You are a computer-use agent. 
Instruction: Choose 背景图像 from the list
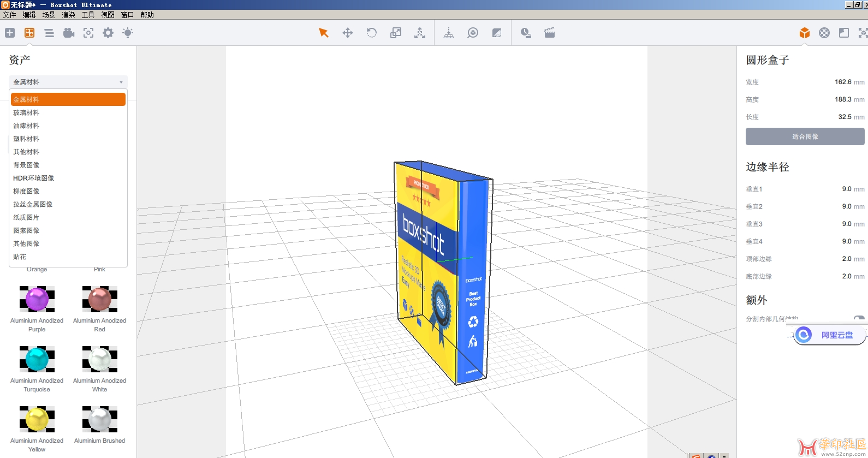click(68, 165)
